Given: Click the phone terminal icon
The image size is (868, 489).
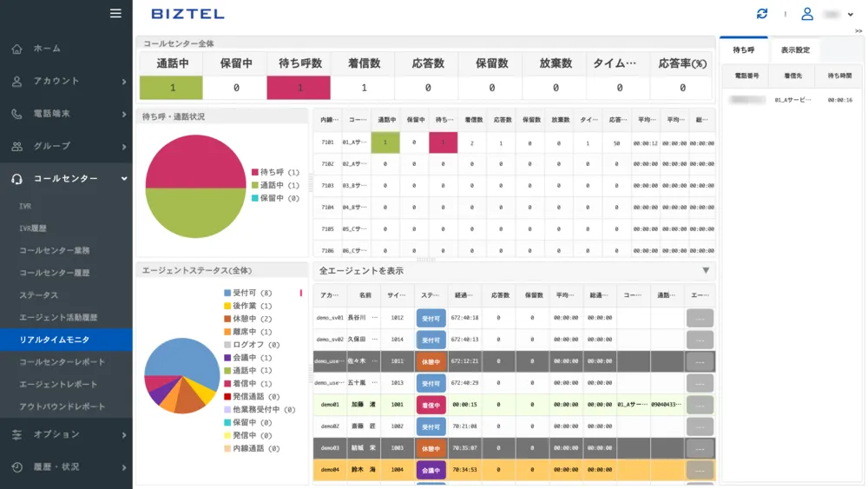Looking at the screenshot, I should [16, 114].
